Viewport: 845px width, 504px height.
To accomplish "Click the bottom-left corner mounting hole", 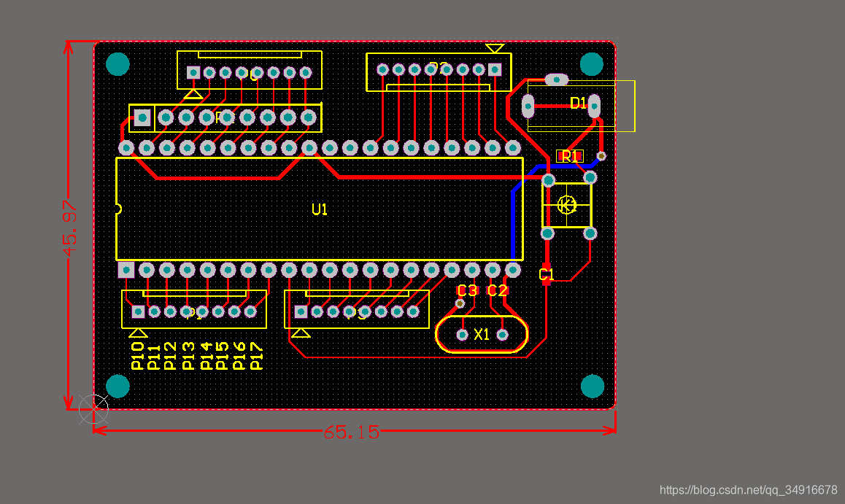I will [117, 386].
